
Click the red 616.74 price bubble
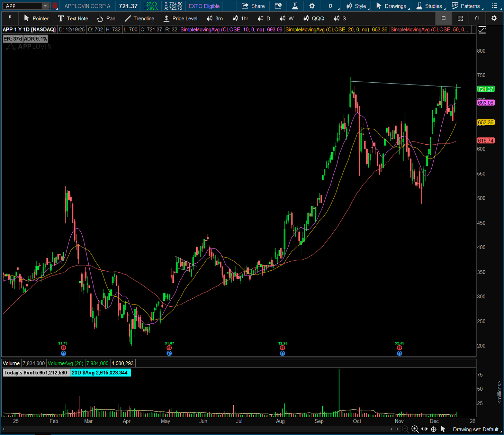tap(486, 141)
